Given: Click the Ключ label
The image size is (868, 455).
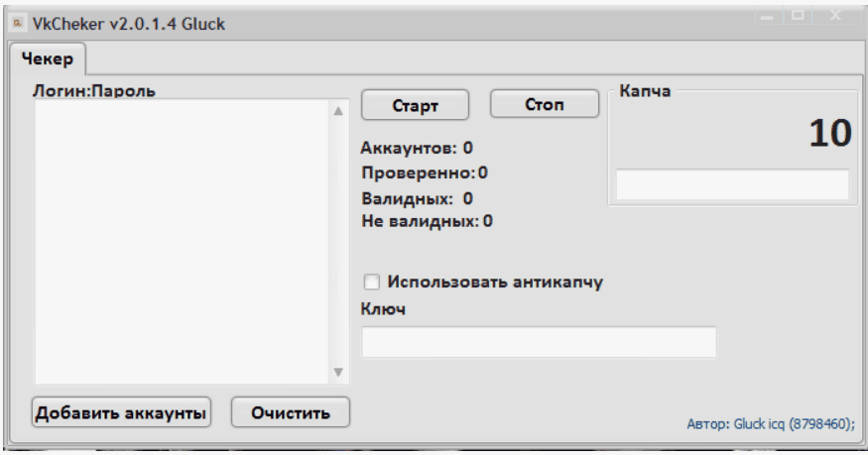Looking at the screenshot, I should 383,309.
